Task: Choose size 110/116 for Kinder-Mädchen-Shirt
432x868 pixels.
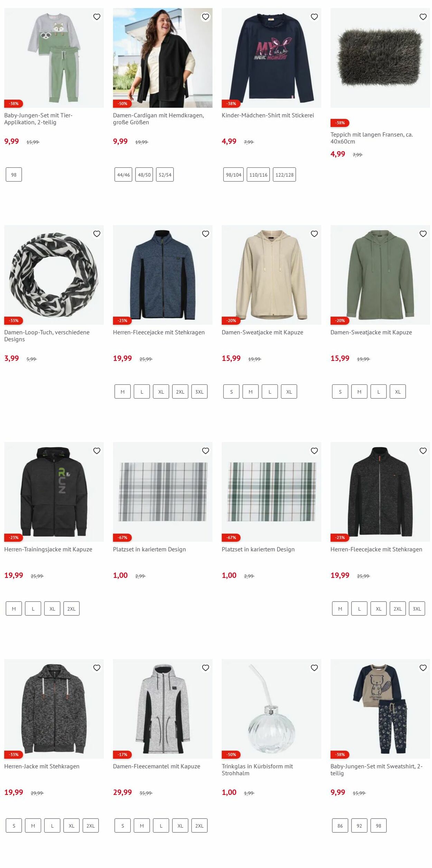Action: coord(258,175)
